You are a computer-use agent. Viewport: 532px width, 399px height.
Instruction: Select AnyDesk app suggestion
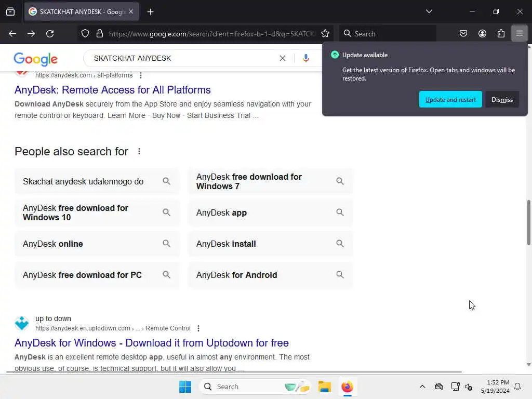270,212
